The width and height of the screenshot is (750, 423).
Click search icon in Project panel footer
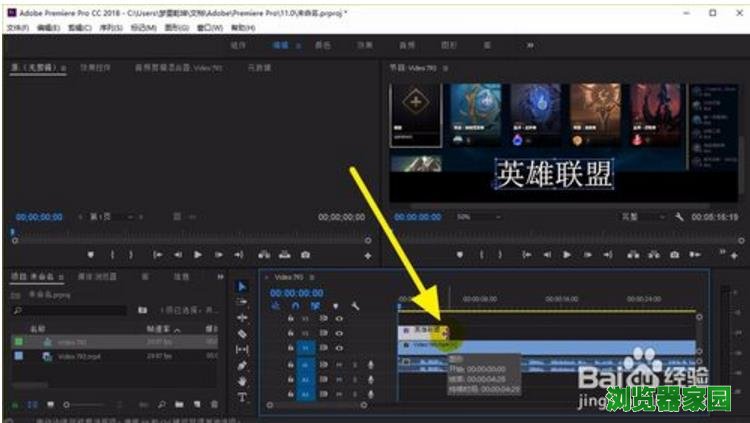coord(162,403)
